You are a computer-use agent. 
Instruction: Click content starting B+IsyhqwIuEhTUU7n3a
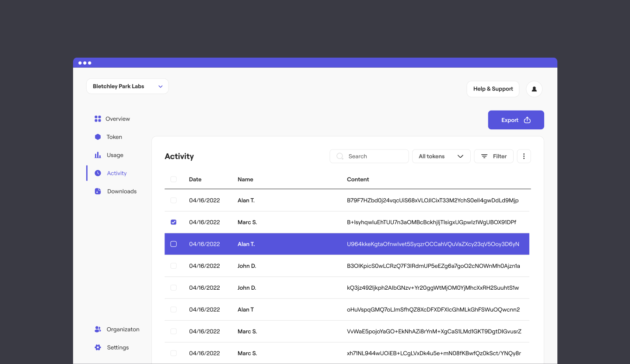click(431, 222)
